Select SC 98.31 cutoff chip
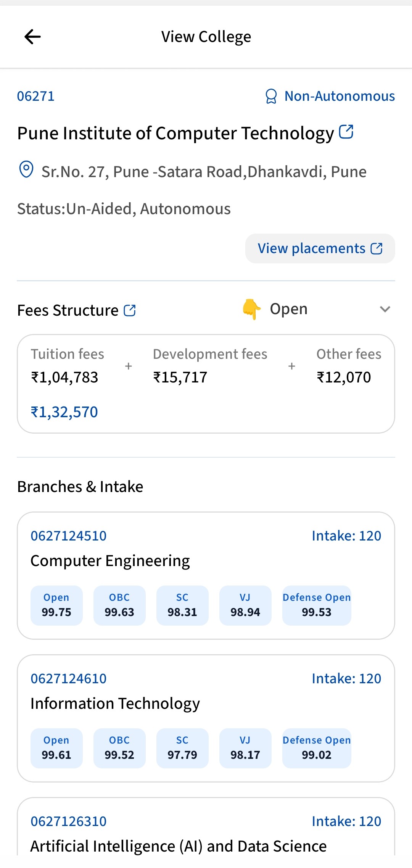 pyautogui.click(x=182, y=605)
